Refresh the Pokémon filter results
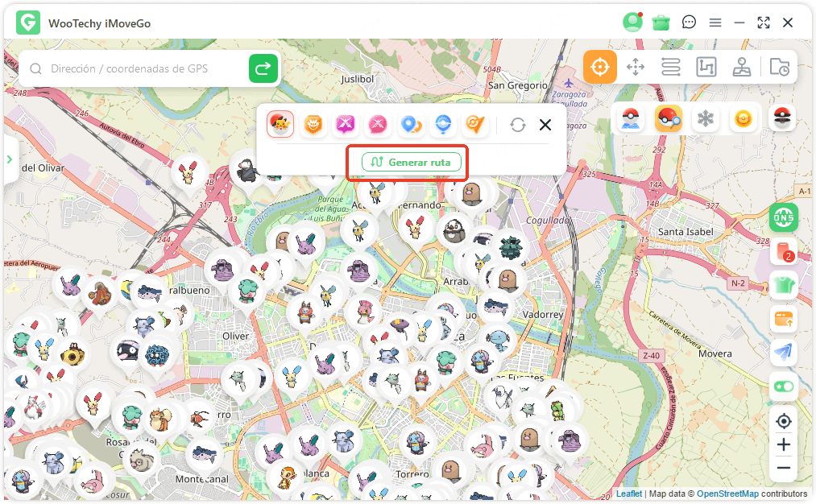The height and width of the screenshot is (504, 816). point(517,125)
